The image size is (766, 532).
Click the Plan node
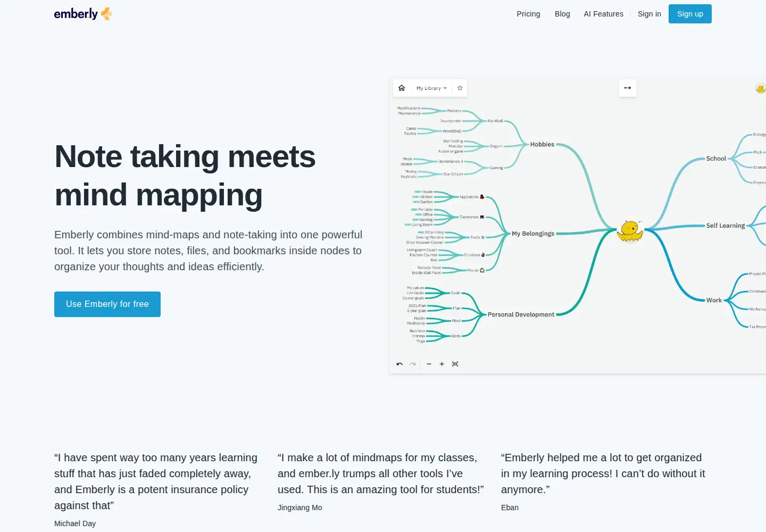456,309
